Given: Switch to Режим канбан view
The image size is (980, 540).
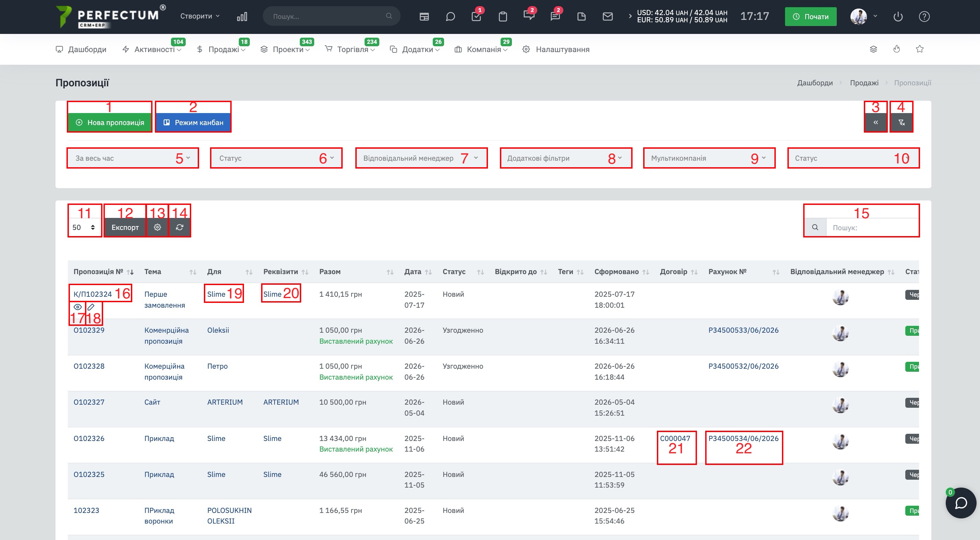Looking at the screenshot, I should coord(193,122).
